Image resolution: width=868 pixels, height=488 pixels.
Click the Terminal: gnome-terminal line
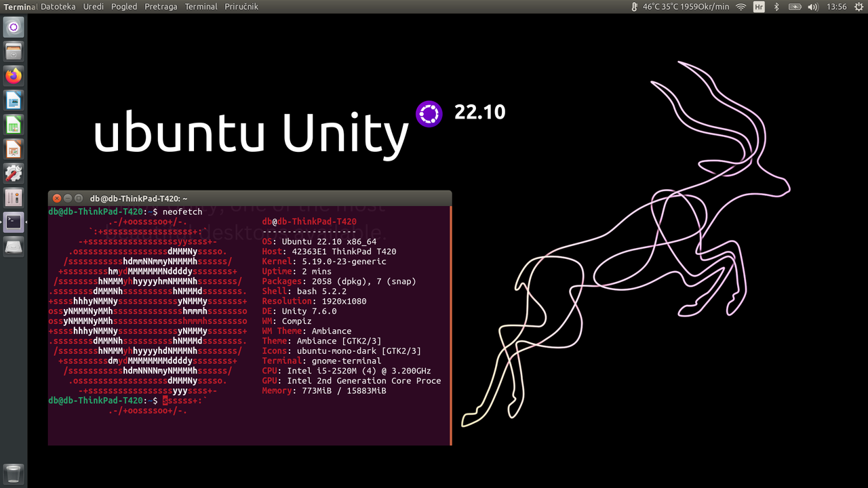coord(322,361)
